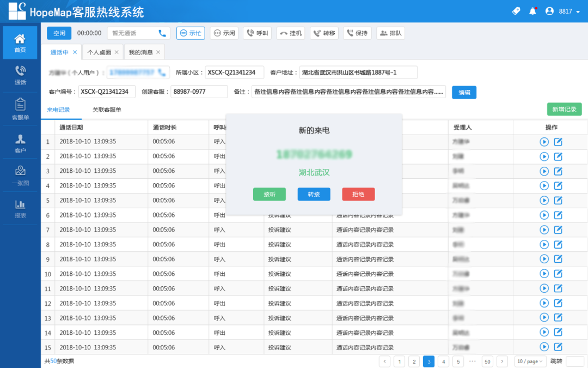Image resolution: width=588 pixels, height=368 pixels.
Task: Click the user avatar icon
Action: (x=549, y=11)
